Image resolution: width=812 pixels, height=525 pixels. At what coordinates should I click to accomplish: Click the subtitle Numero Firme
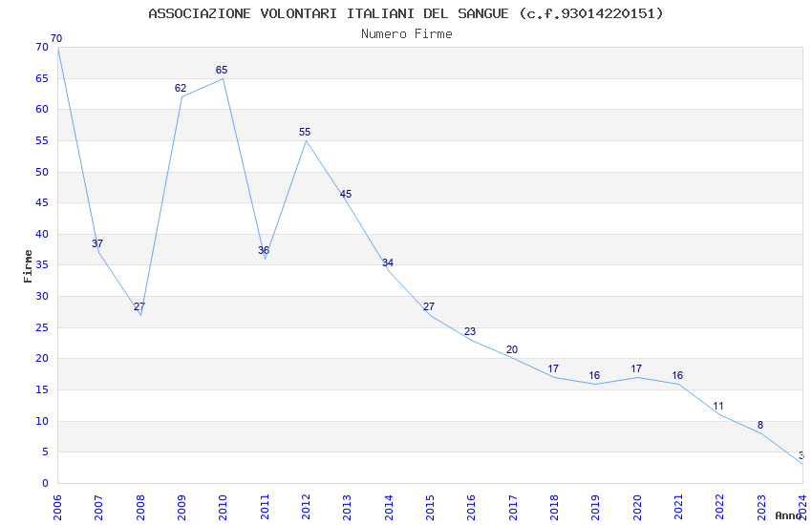pyautogui.click(x=407, y=34)
